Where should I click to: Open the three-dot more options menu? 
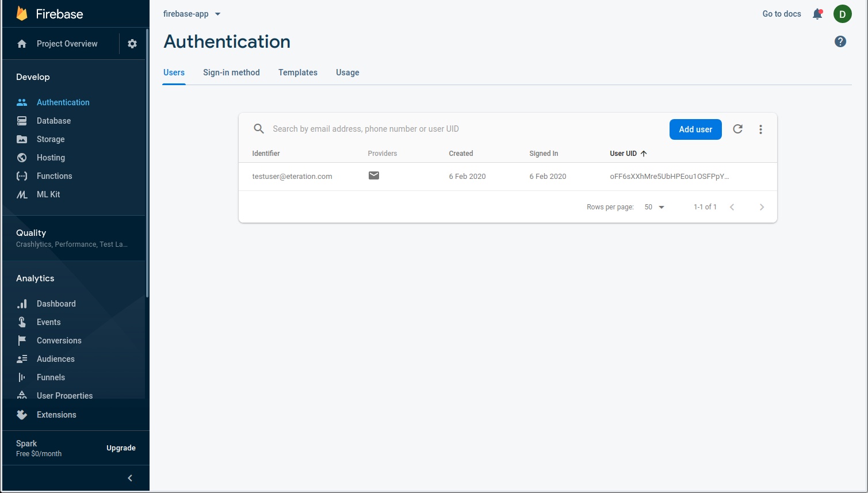pos(760,129)
